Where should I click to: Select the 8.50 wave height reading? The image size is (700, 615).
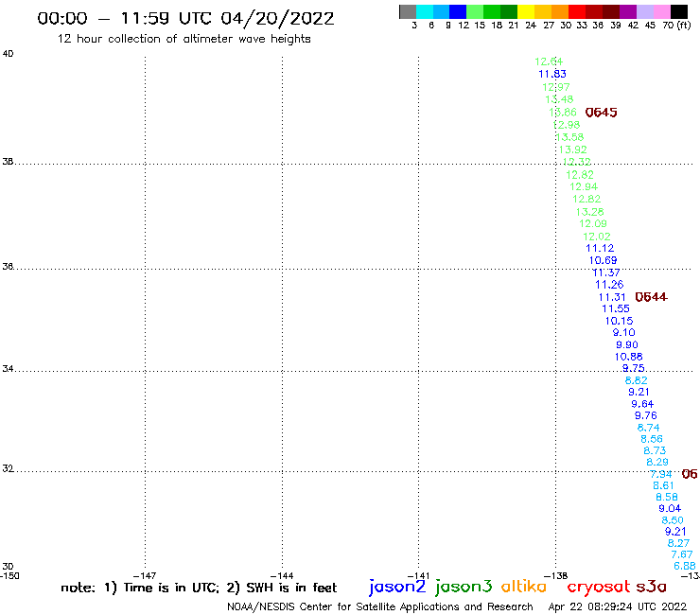(673, 520)
